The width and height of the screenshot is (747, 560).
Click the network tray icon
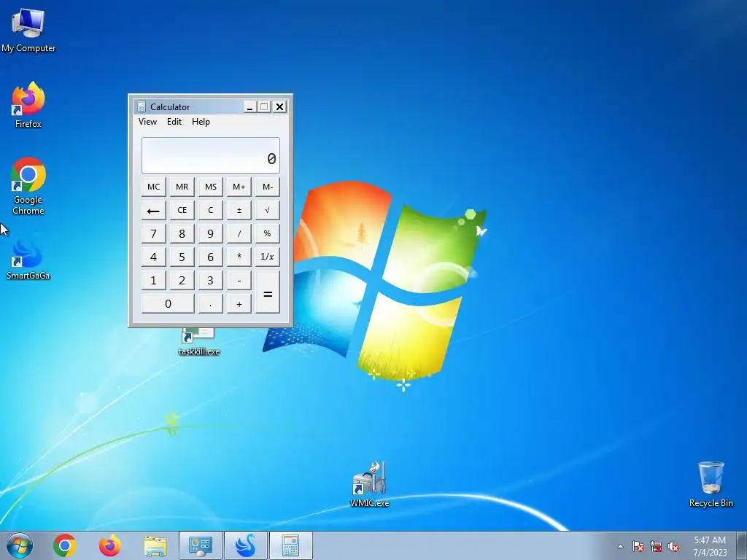pos(656,546)
